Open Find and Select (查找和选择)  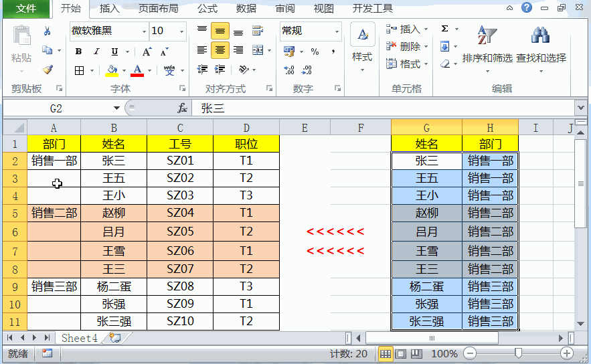click(x=541, y=48)
